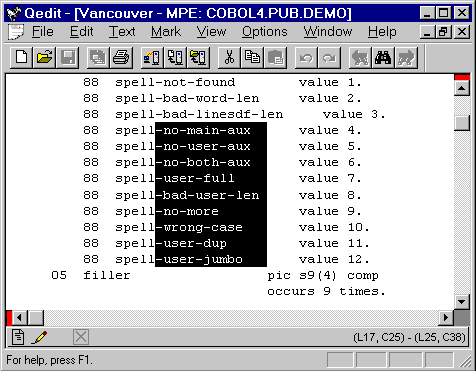Open the Mark menu

click(166, 32)
